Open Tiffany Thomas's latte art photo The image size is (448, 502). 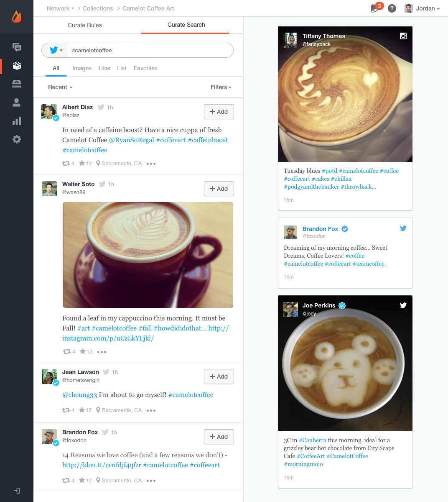(345, 94)
